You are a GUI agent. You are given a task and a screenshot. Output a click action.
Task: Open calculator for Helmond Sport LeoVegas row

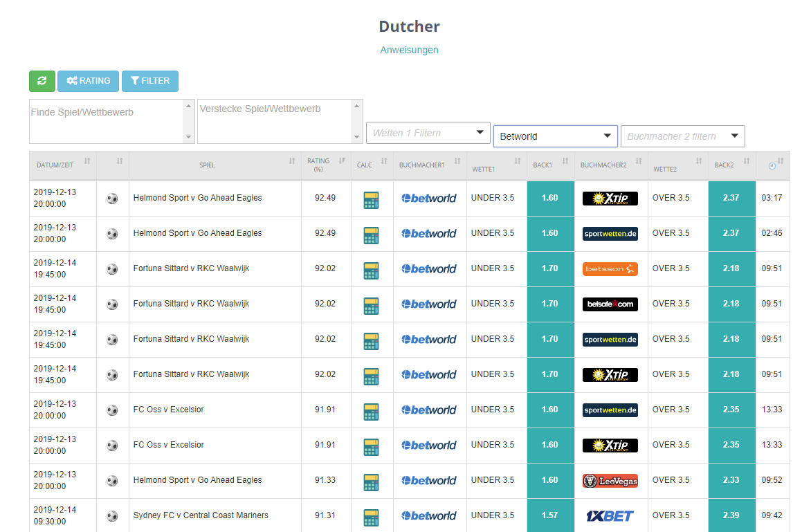(371, 482)
